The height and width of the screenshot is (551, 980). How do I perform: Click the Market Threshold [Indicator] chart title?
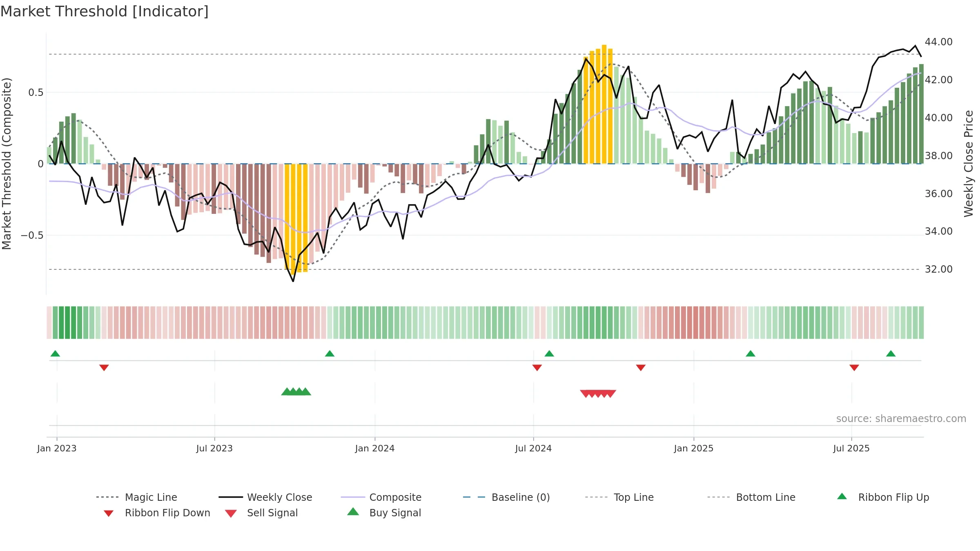tap(105, 11)
